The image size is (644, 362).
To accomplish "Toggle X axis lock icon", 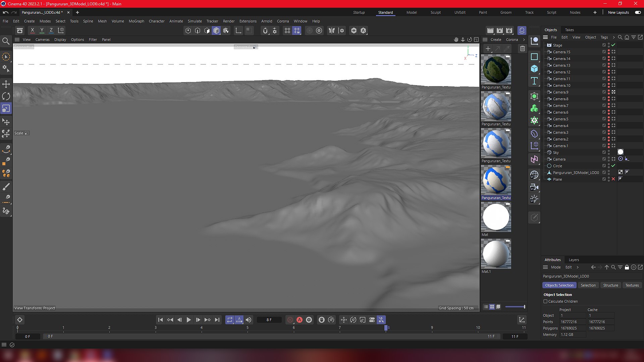I will pyautogui.click(x=33, y=31).
